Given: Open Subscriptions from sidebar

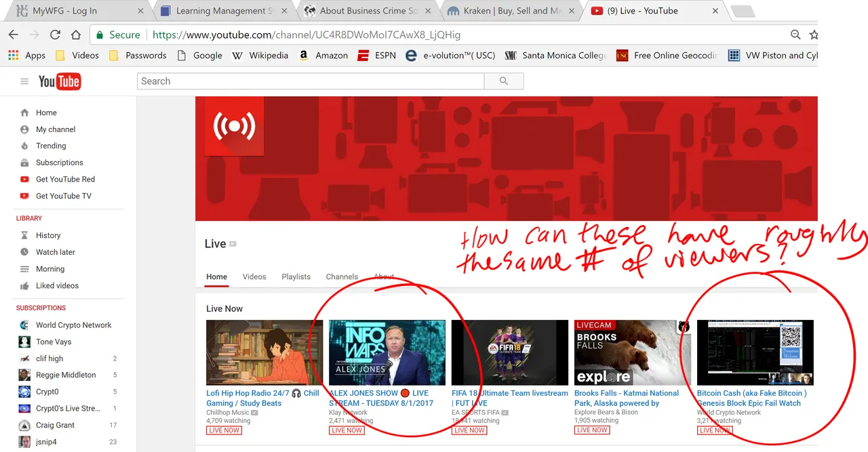Looking at the screenshot, I should (59, 163).
